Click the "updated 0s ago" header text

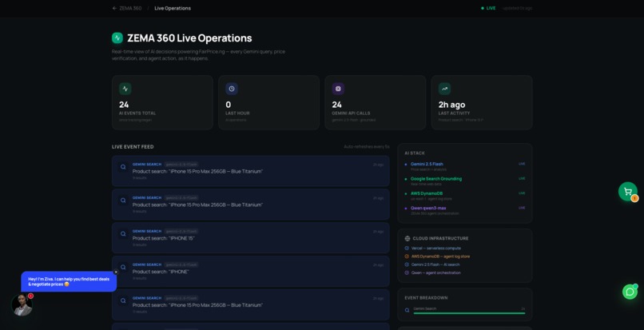tap(517, 8)
